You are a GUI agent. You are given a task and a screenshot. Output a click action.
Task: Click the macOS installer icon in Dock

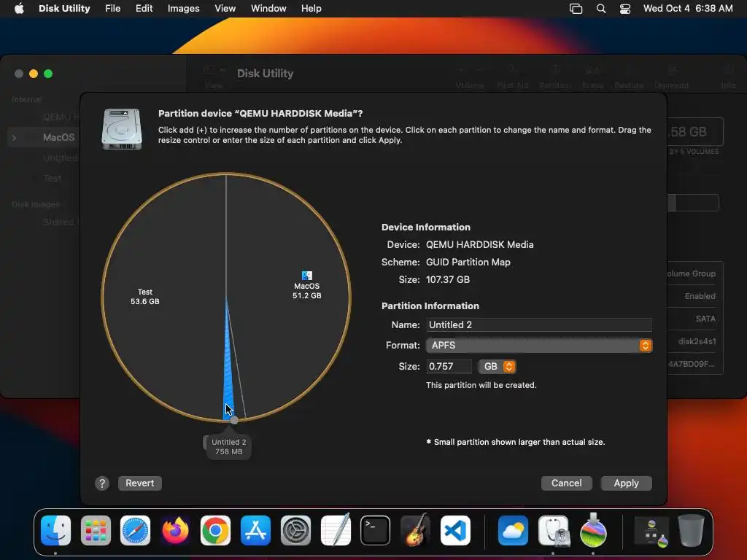coord(593,529)
